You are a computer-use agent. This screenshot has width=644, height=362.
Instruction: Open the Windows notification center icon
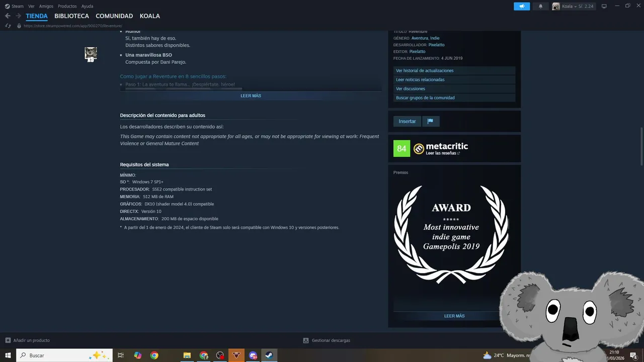point(634,355)
